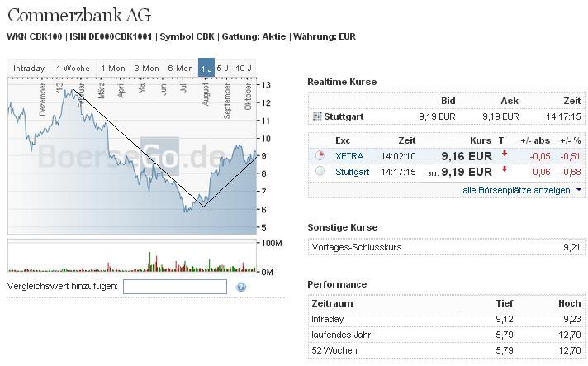
Task: Click XETRA's red down-arrow trend icon
Action: coord(502,154)
